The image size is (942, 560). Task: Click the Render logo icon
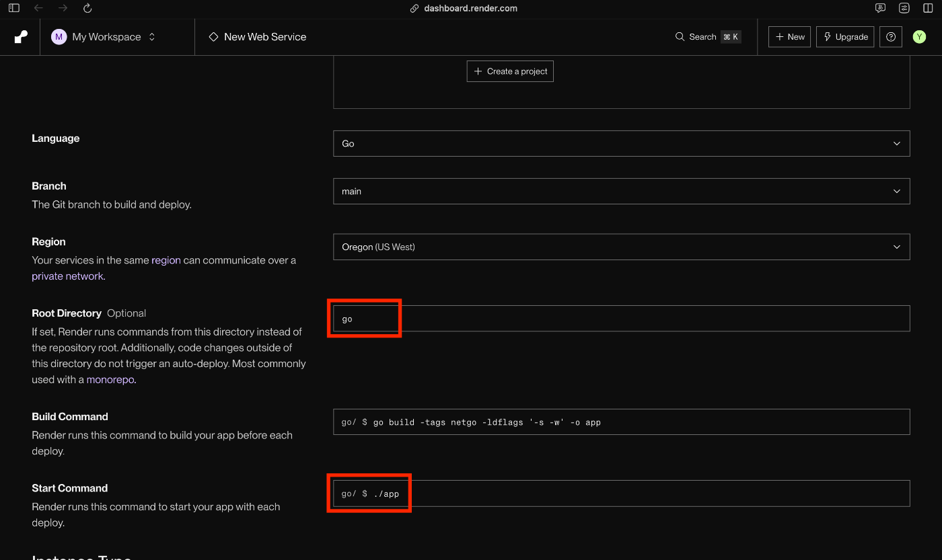click(x=21, y=37)
